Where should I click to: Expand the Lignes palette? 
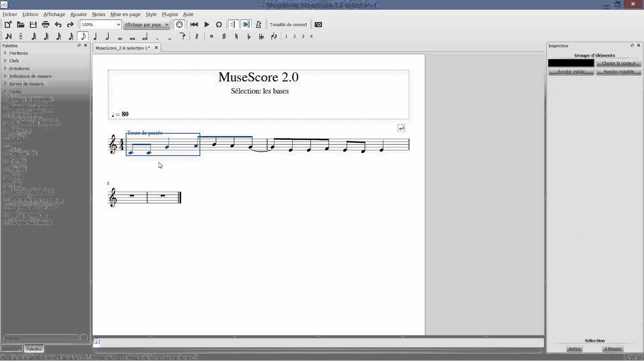click(15, 92)
